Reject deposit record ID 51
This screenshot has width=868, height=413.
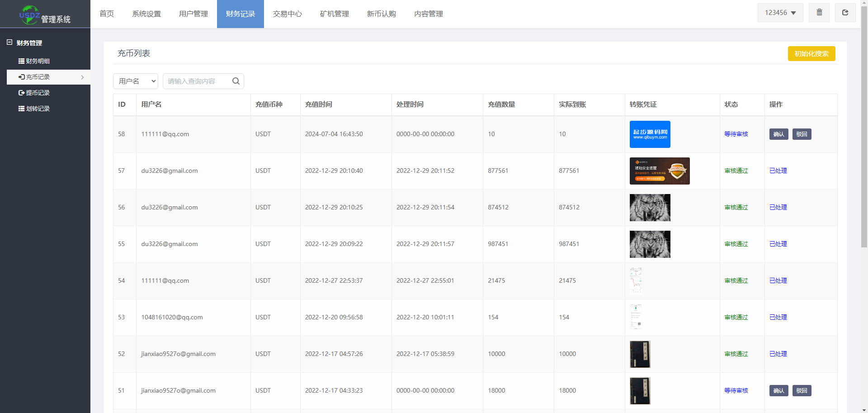click(x=802, y=390)
